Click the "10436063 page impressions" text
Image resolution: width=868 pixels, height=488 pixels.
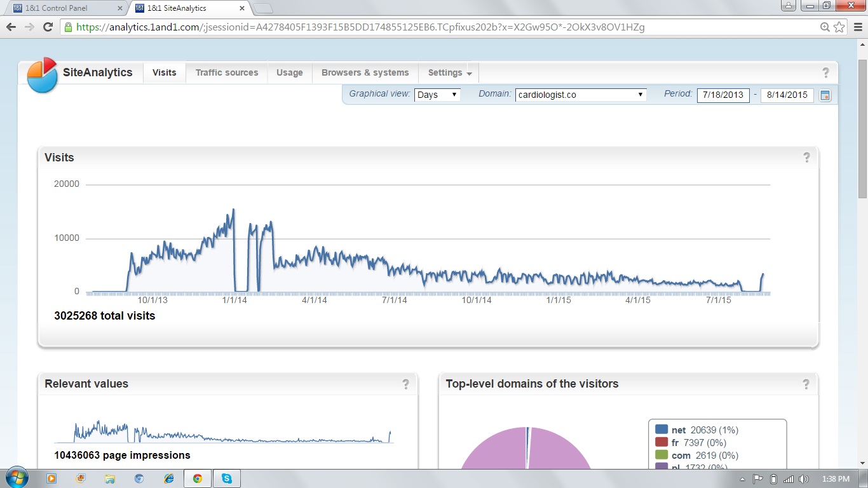pos(123,456)
